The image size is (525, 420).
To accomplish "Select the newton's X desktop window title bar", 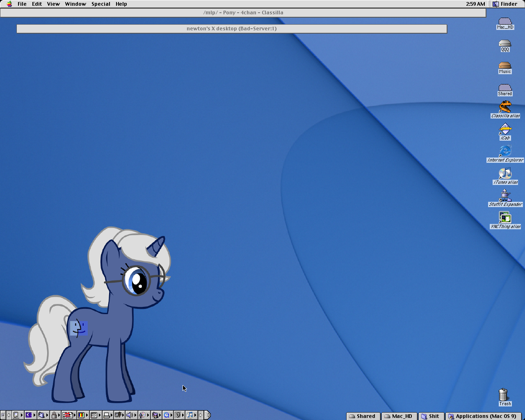I will point(232,29).
